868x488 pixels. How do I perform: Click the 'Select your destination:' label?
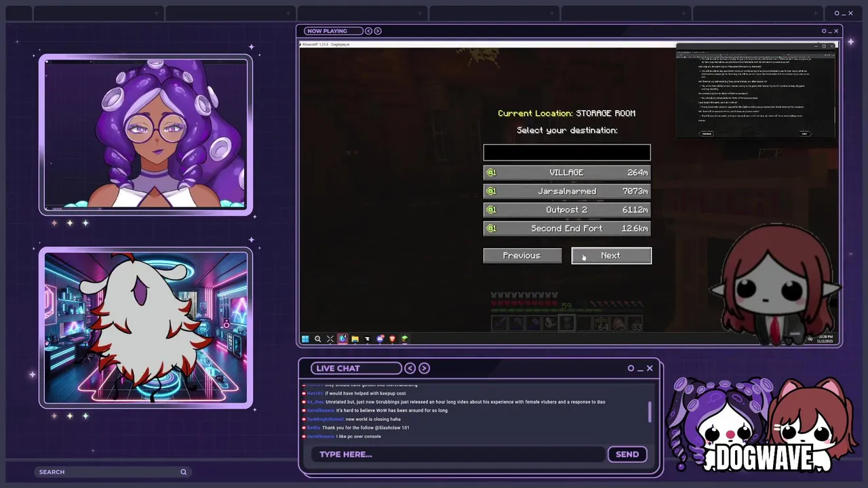click(x=567, y=130)
